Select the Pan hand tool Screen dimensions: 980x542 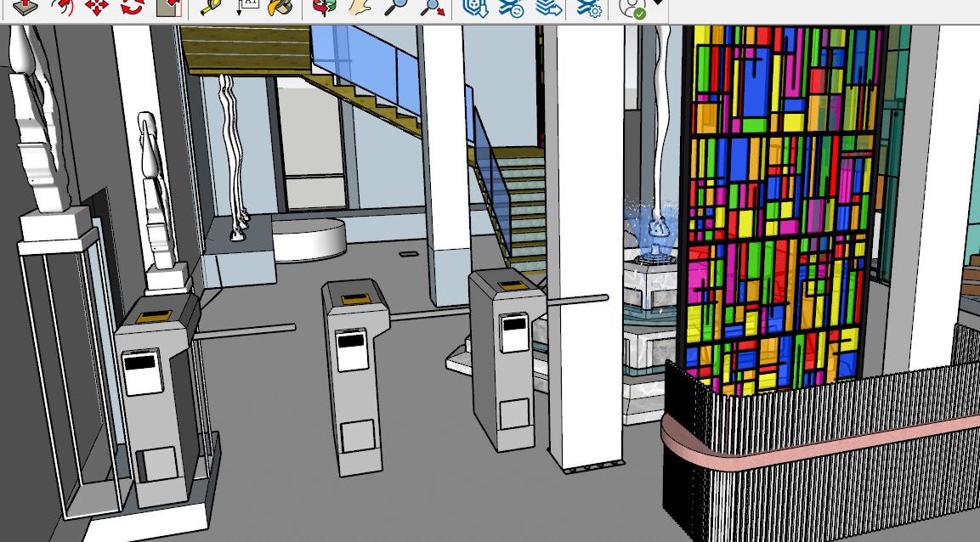360,7
